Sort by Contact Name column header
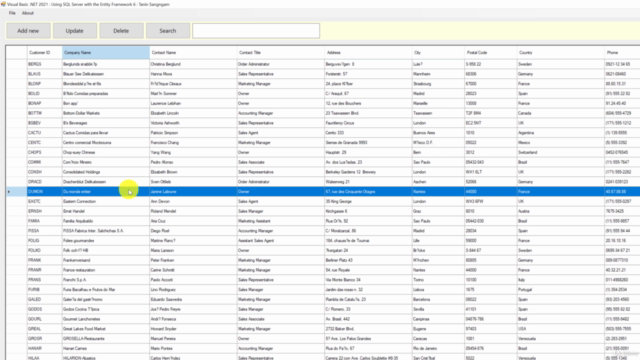The image size is (640, 360). pos(193,53)
